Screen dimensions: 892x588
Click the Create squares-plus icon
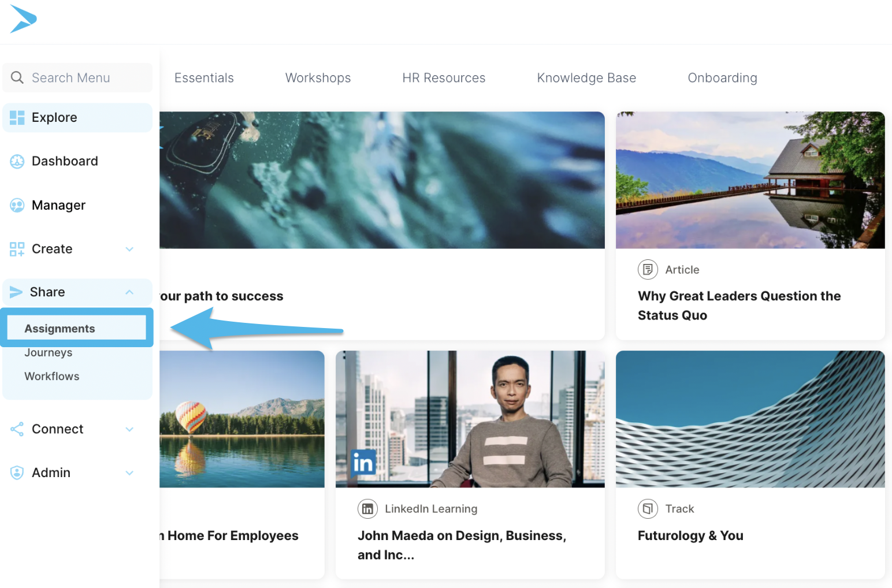click(x=17, y=250)
